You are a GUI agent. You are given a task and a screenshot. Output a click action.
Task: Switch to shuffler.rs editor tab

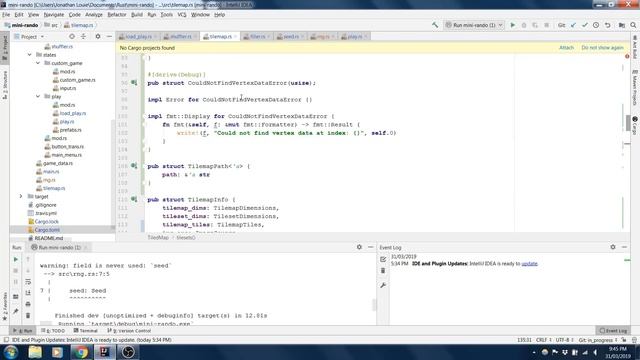[180, 37]
